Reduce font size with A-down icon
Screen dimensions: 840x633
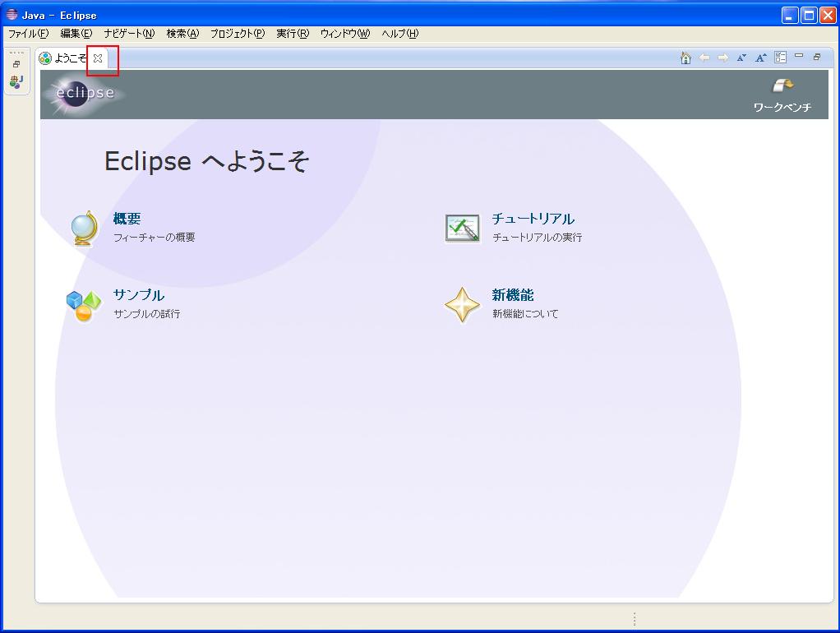coord(741,58)
